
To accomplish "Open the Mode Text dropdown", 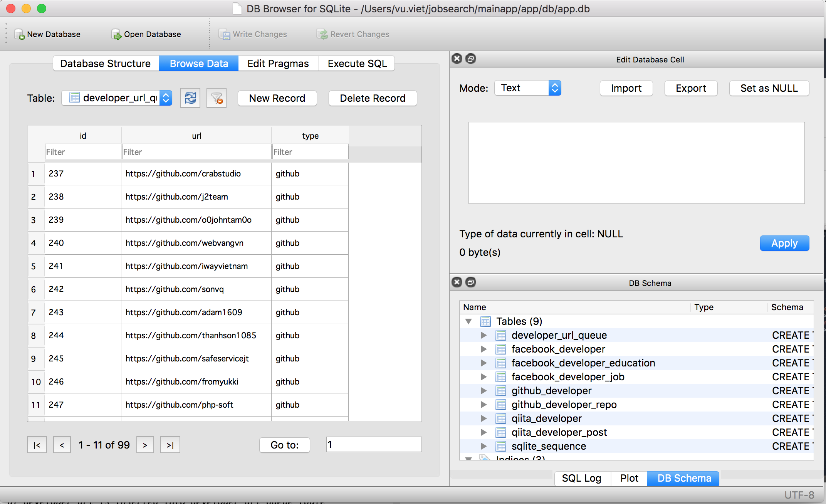I will click(x=527, y=88).
